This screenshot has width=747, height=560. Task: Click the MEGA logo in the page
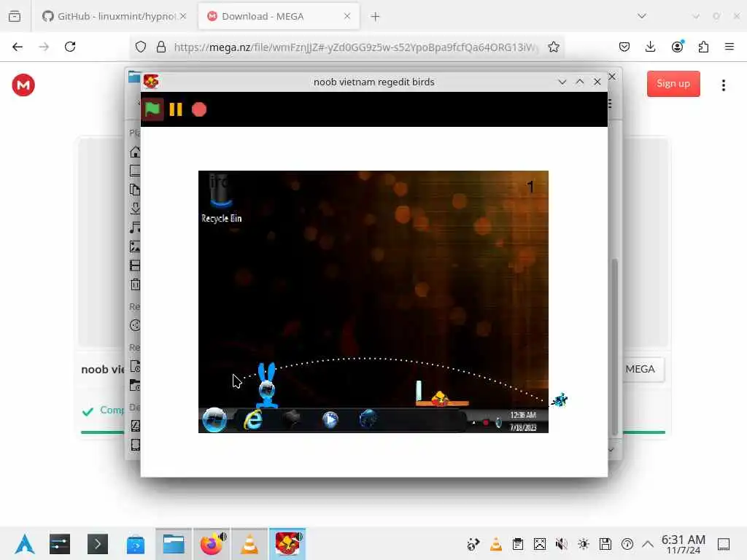click(23, 85)
